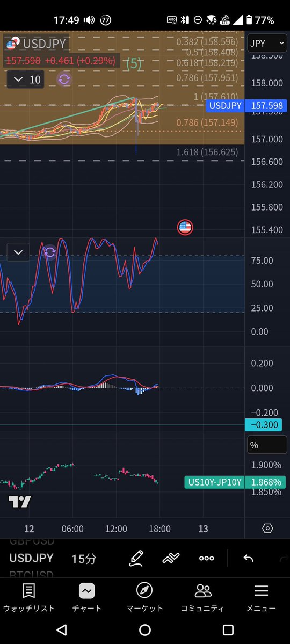Open the three-dot more options menu
Viewport: 290px width, 644px height.
click(x=206, y=558)
